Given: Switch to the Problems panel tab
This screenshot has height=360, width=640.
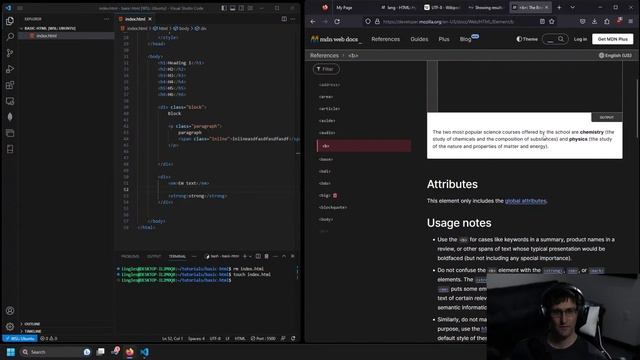Looking at the screenshot, I should tap(130, 256).
